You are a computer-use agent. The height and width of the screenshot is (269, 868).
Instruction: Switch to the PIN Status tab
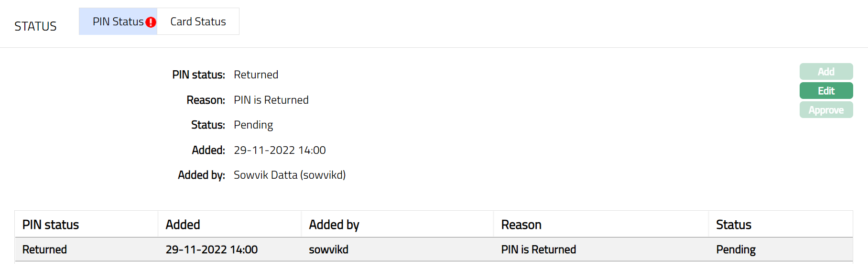118,22
